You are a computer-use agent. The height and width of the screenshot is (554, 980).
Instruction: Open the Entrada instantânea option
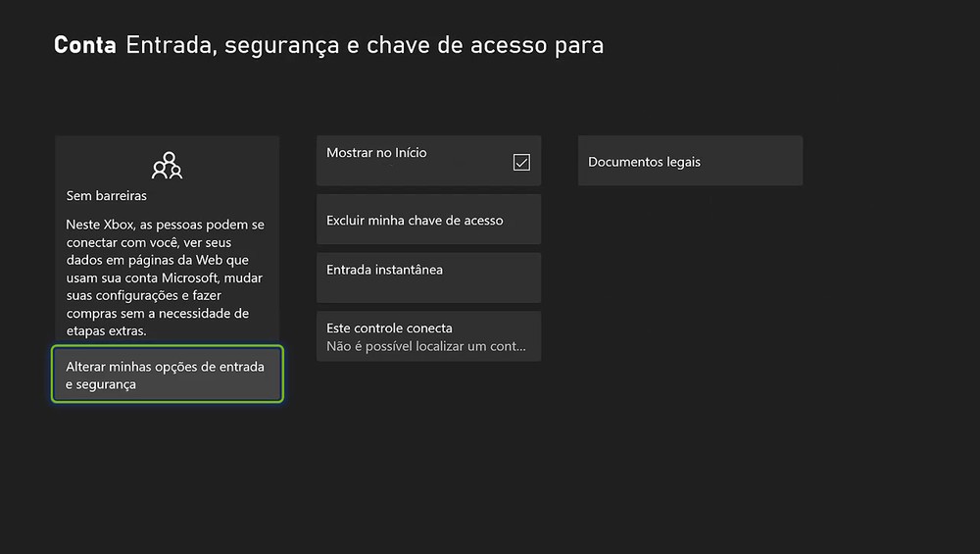point(428,277)
